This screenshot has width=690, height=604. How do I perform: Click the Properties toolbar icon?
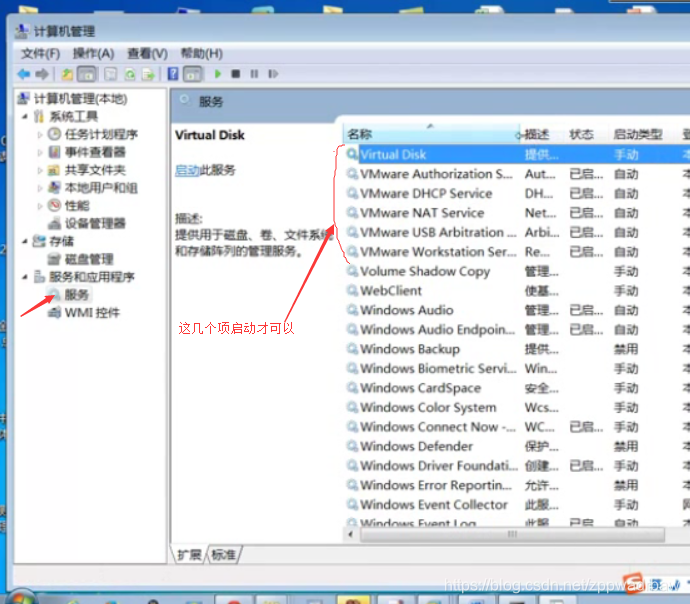point(110,74)
